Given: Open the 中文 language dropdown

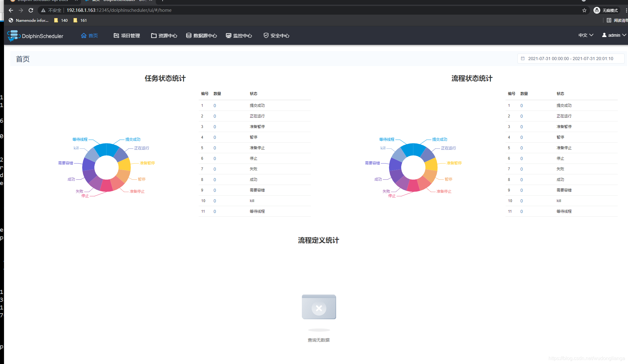Looking at the screenshot, I should [x=585, y=35].
